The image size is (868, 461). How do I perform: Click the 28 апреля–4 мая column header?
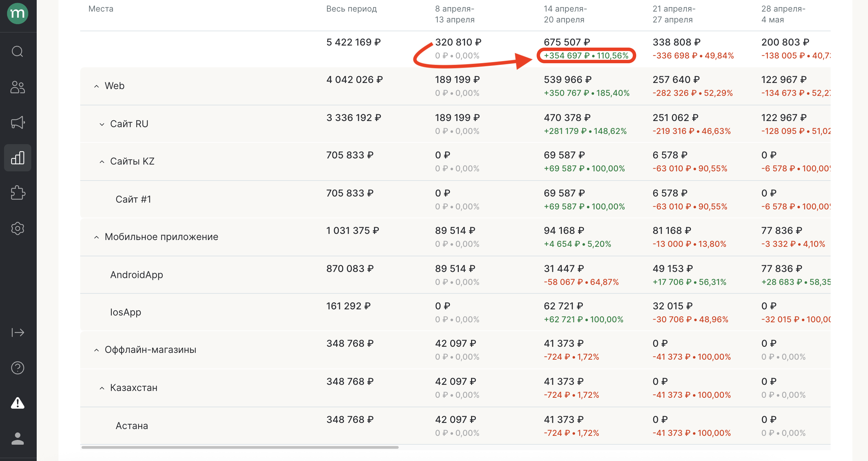(x=783, y=14)
